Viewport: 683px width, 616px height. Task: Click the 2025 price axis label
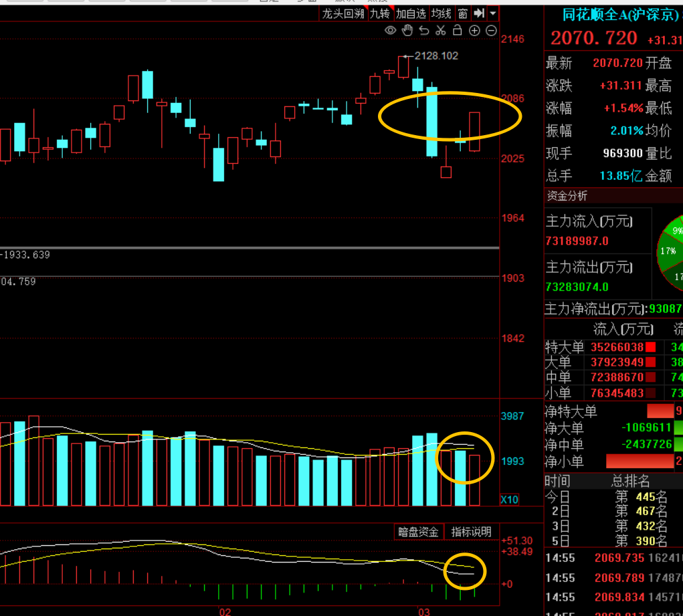512,159
